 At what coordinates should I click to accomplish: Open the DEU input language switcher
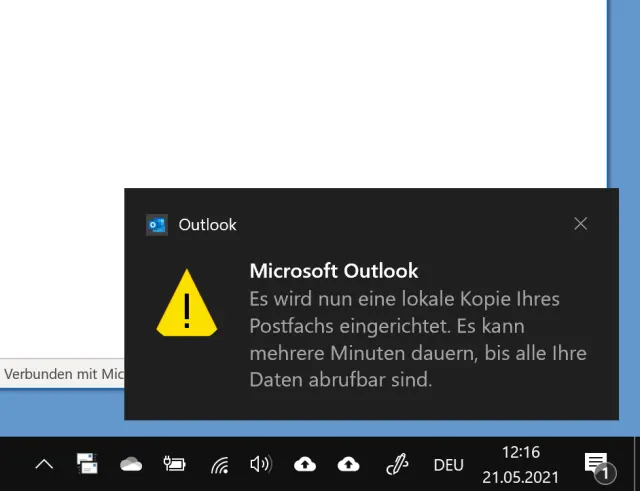448,465
